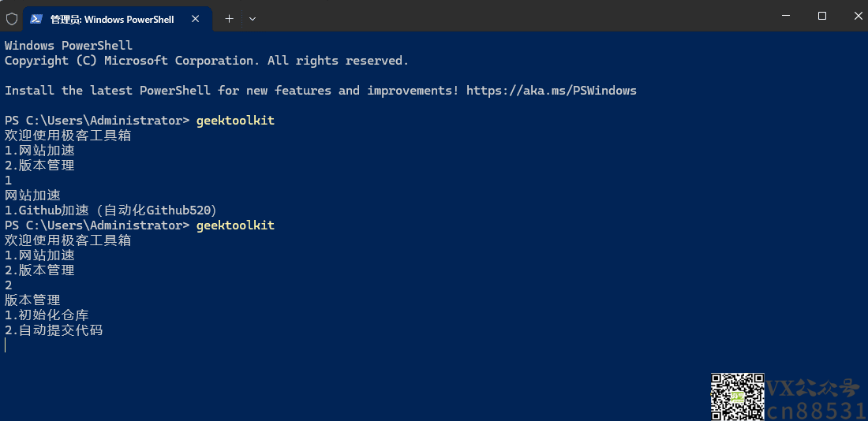
Task: Minimize the terminal window
Action: pyautogui.click(x=785, y=16)
